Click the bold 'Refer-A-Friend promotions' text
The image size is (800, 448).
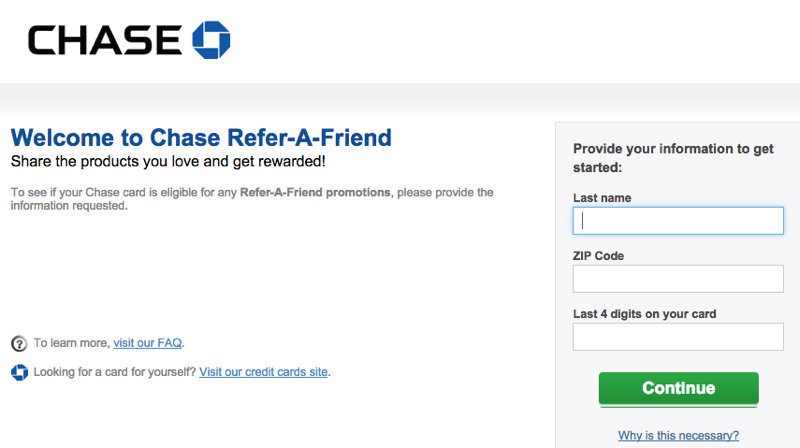click(x=315, y=192)
